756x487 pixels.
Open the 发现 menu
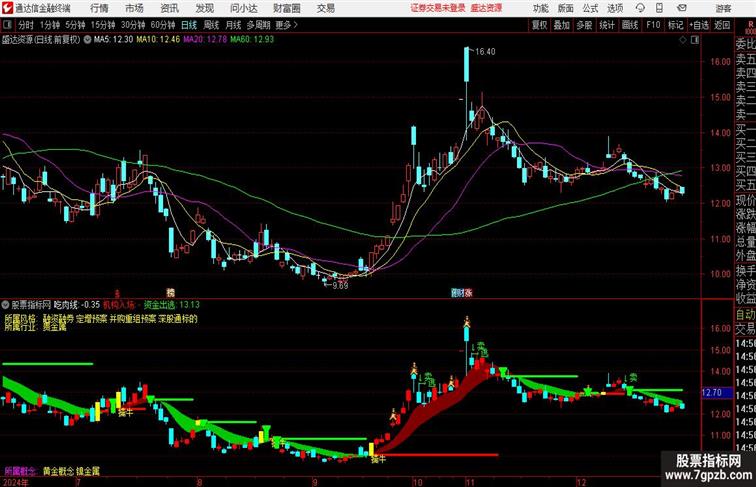(x=204, y=8)
